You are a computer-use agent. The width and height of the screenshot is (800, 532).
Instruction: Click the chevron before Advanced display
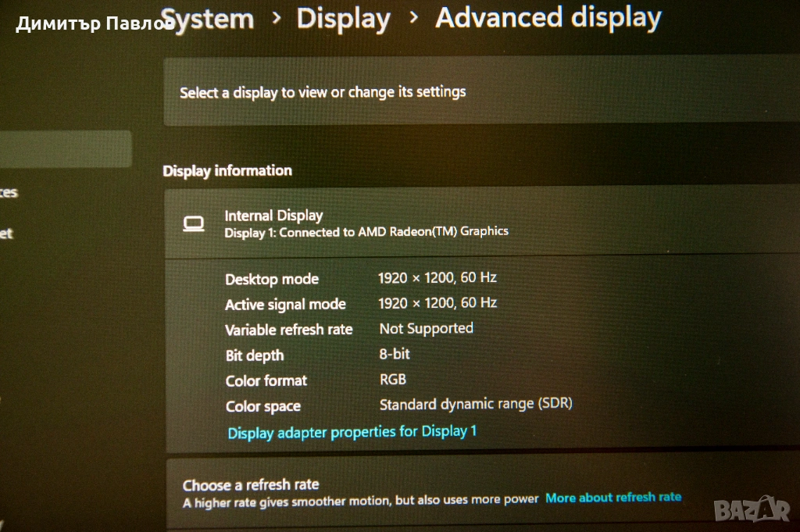point(414,18)
